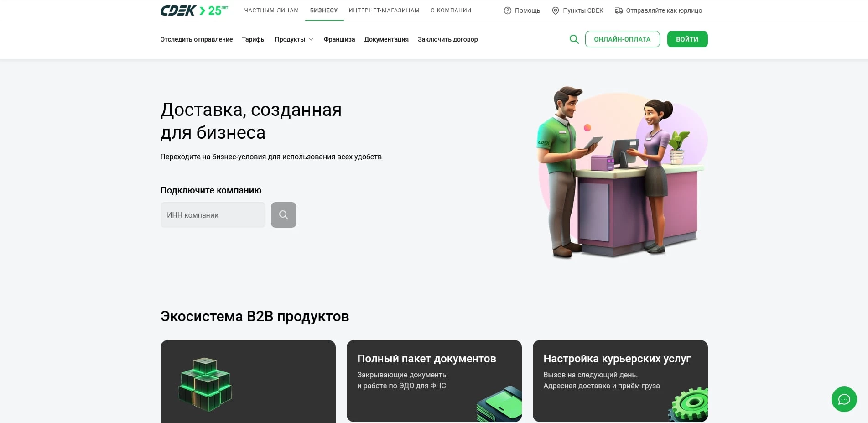The width and height of the screenshot is (868, 423).
Task: Open the Полный пакет документов card
Action: (434, 380)
